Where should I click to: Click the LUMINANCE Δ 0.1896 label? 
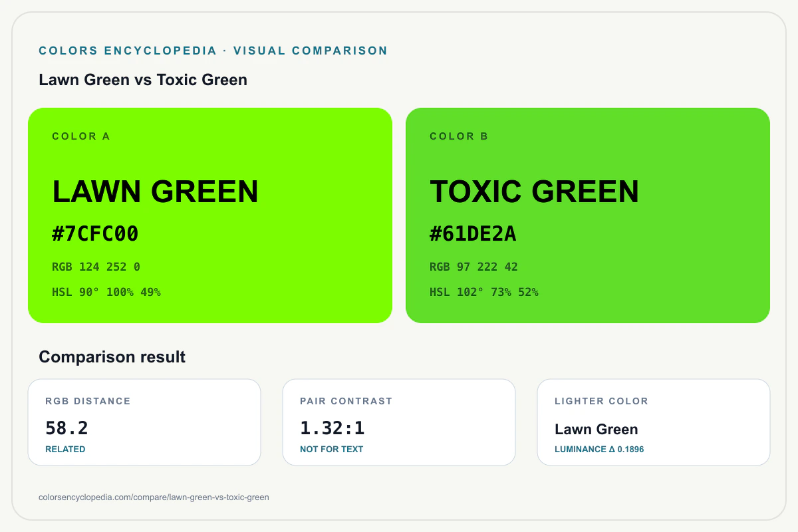[x=599, y=450]
